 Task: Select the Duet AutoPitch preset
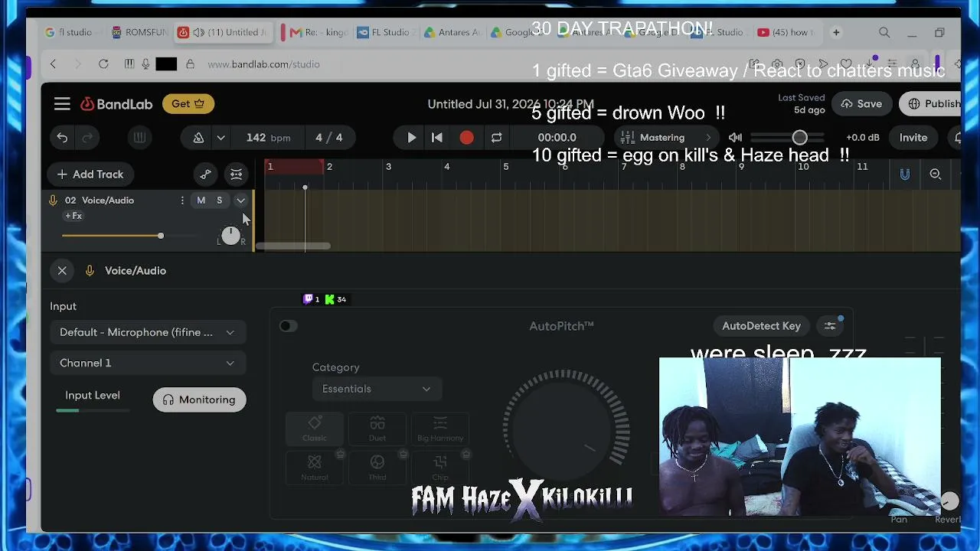[x=377, y=429]
